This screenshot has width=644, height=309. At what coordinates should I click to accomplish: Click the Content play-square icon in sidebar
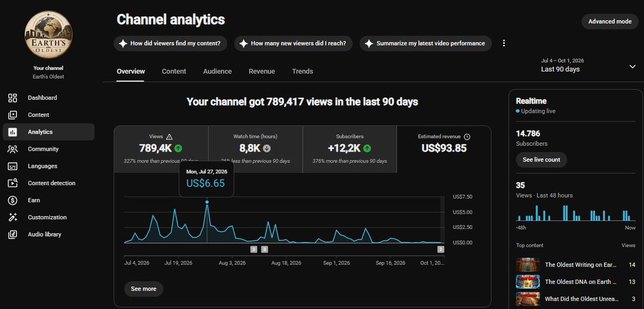tap(13, 115)
